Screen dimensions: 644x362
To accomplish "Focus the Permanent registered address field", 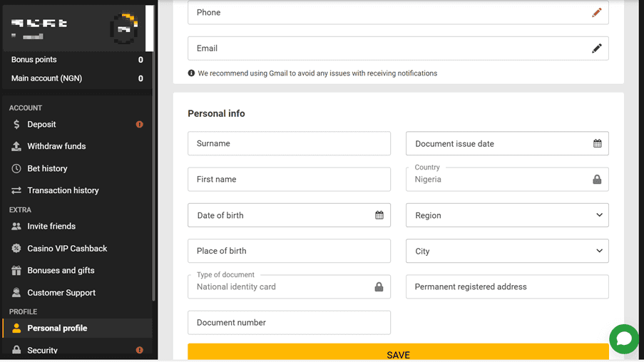I will click(507, 286).
